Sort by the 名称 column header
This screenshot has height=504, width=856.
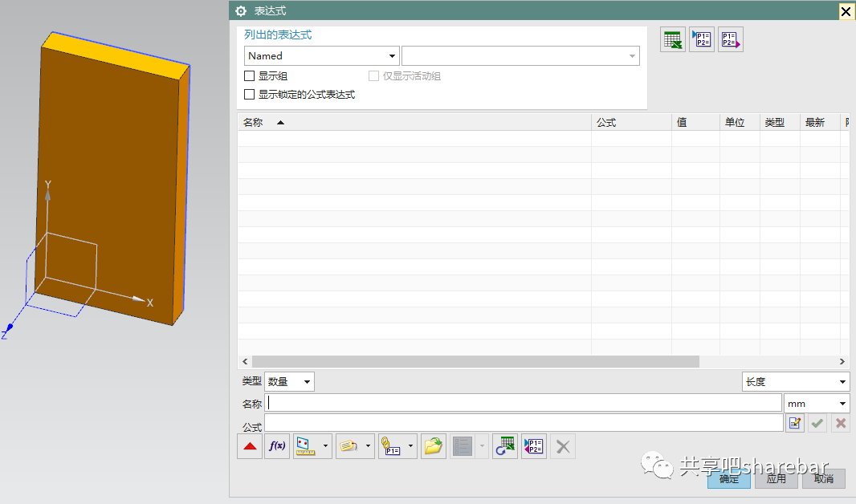coord(414,122)
